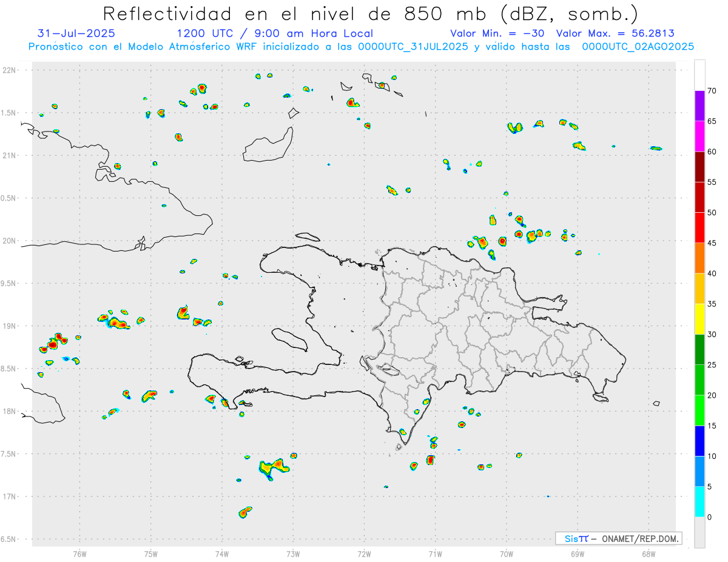Click the gold 35–40 dBZ colorbar segment
This screenshot has width=728, height=562.
coord(699,289)
